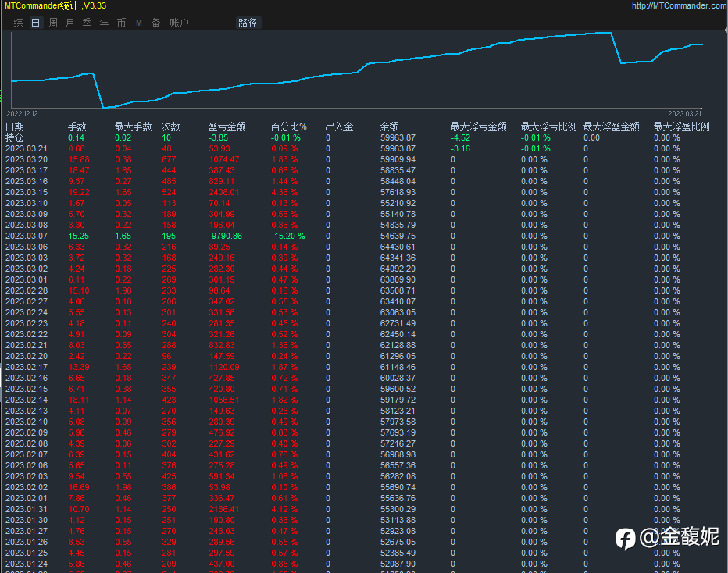Click the 最大浮盈比例 column header
Image resolution: width=728 pixels, height=573 pixels.
(x=682, y=126)
